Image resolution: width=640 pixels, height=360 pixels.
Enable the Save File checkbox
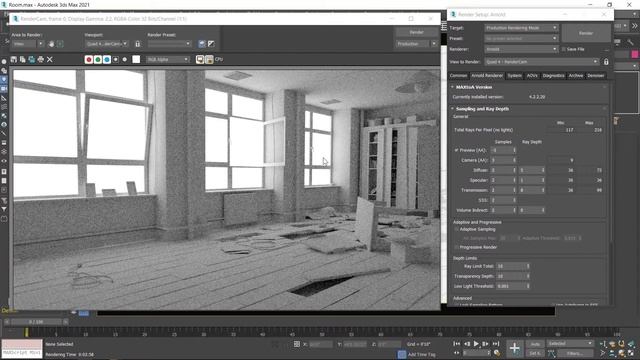pos(564,49)
